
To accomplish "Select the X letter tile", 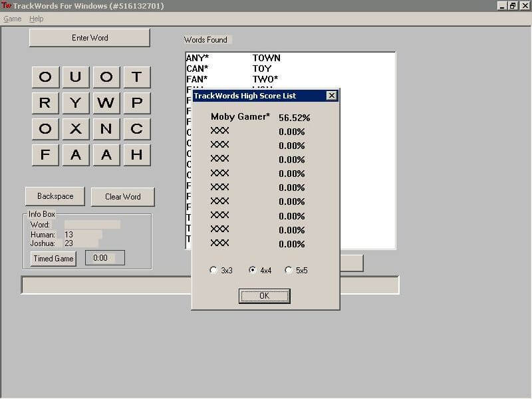I will [76, 129].
